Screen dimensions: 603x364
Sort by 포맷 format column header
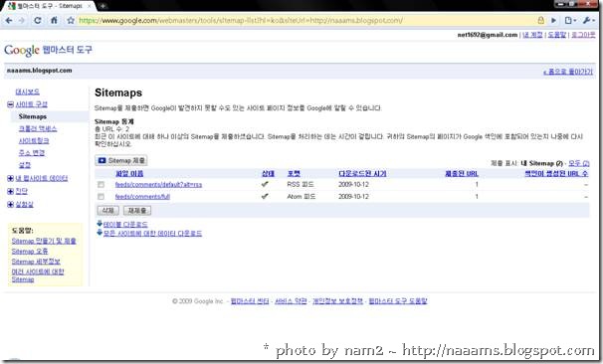294,174
